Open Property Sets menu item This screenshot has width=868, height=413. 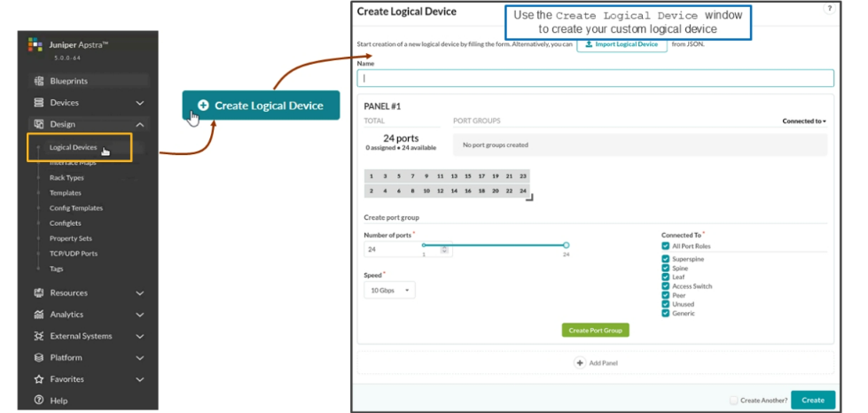coord(71,238)
